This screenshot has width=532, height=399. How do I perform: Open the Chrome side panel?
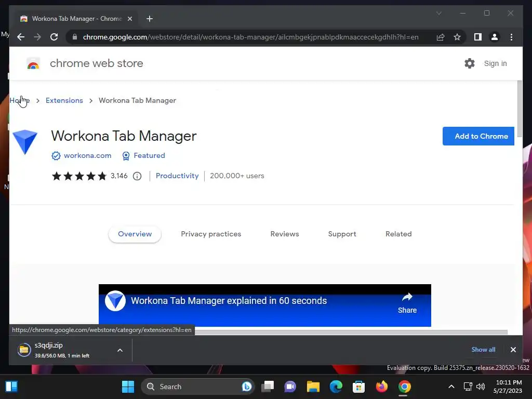(x=478, y=37)
